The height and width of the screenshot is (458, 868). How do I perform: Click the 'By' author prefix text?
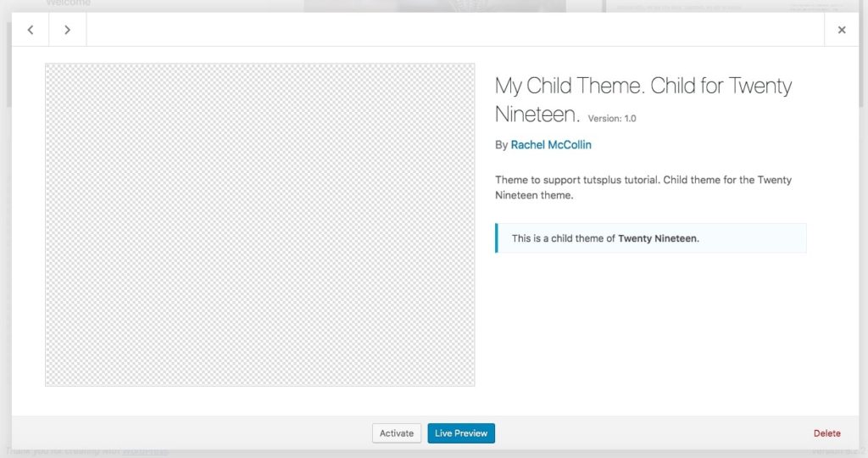(x=501, y=145)
